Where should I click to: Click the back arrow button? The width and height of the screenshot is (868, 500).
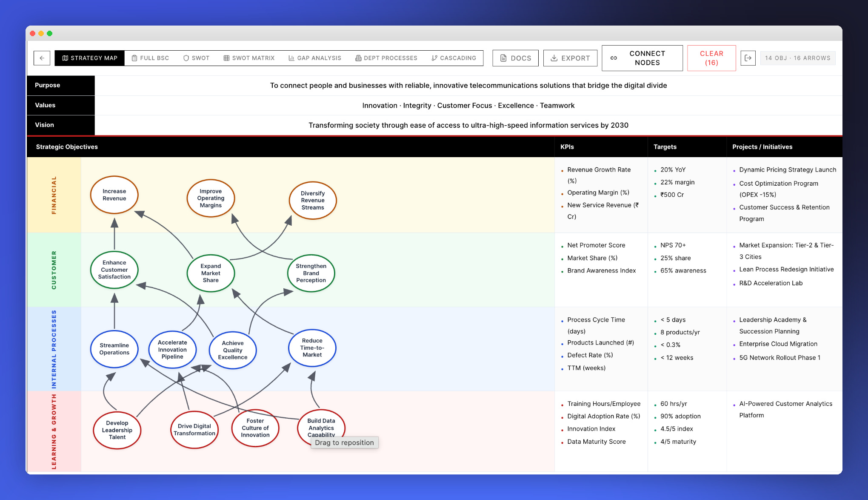[x=42, y=58]
